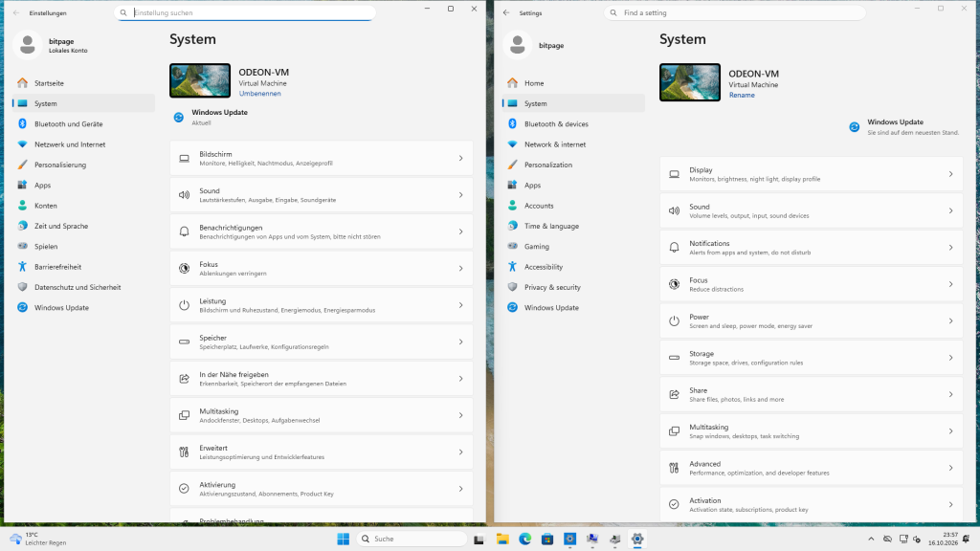Click the ODEON-VM wallpaper thumbnail in German window
This screenshot has height=551, width=980.
point(200,80)
